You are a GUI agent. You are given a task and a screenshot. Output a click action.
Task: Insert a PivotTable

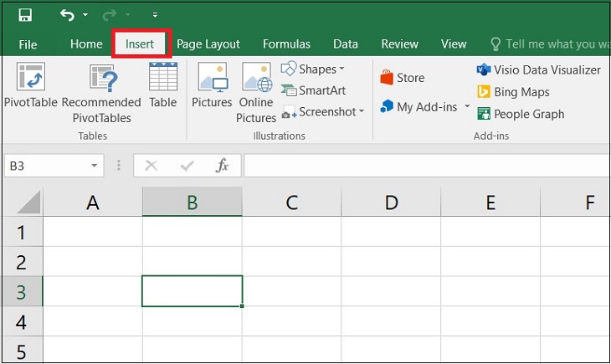[x=31, y=85]
